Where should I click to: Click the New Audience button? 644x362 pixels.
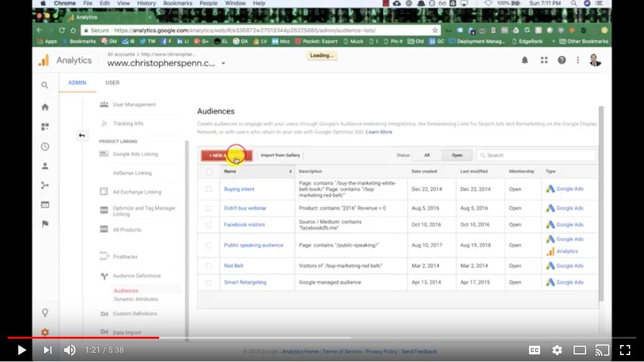(x=226, y=155)
